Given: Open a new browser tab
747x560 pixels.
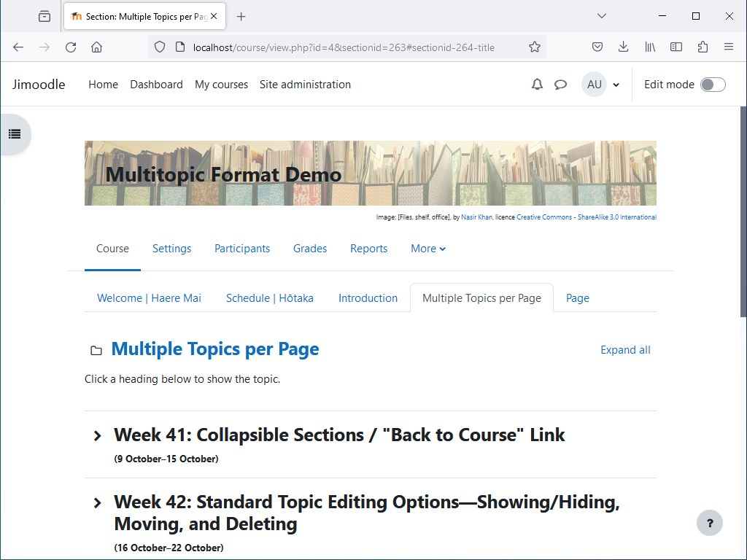Looking at the screenshot, I should pyautogui.click(x=241, y=17).
